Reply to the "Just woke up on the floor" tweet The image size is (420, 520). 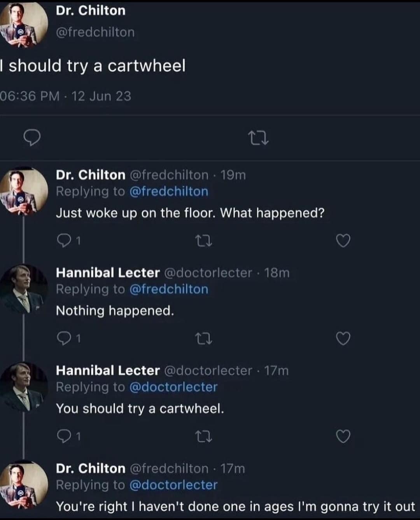(x=63, y=241)
